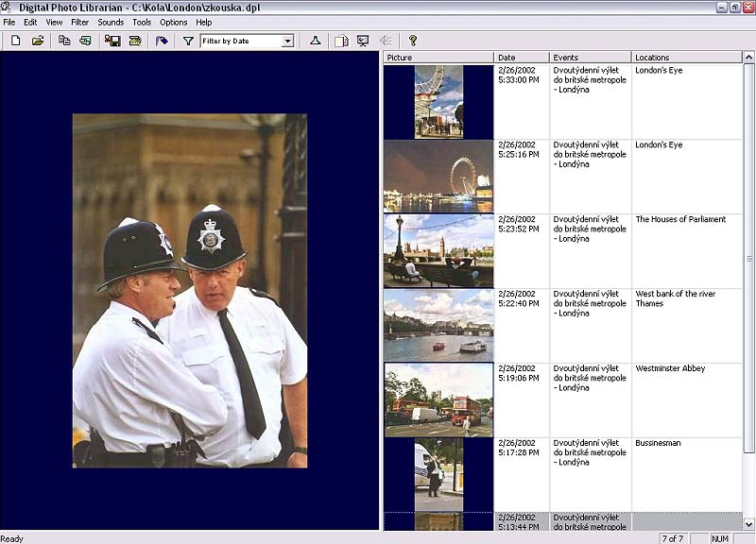Open the Filter by Date dropdown
756x544 pixels.
(288, 42)
